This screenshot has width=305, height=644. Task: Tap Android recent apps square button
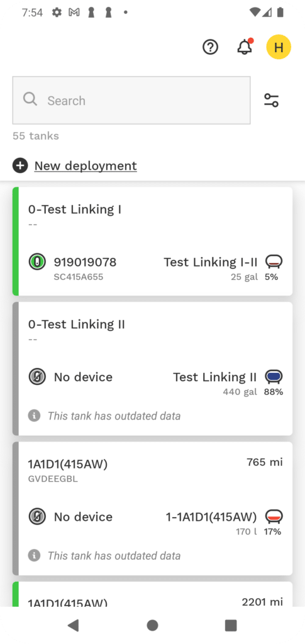click(x=231, y=625)
